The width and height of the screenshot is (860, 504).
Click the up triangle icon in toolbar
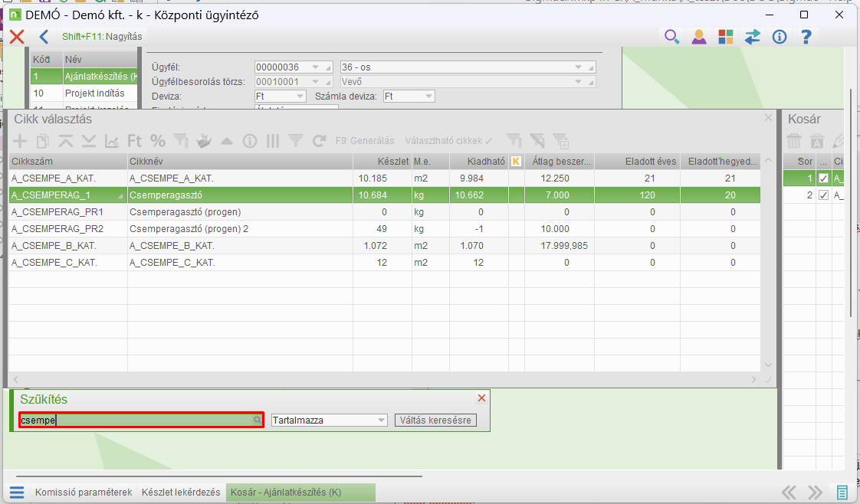(227, 141)
